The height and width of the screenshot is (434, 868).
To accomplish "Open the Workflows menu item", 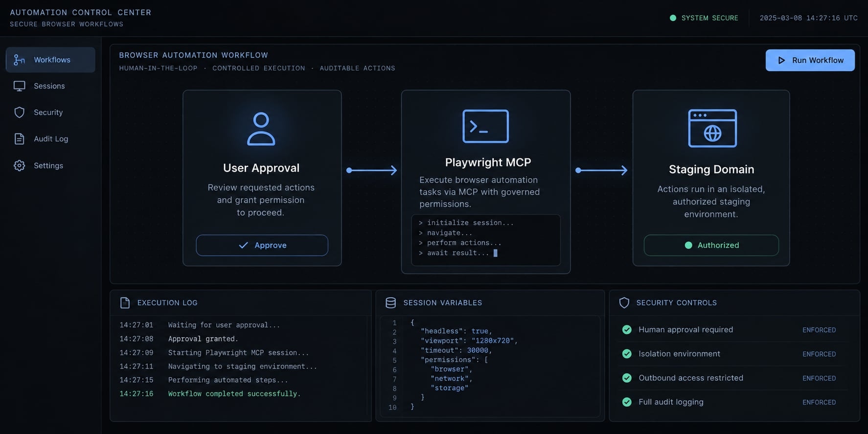I will coord(50,60).
